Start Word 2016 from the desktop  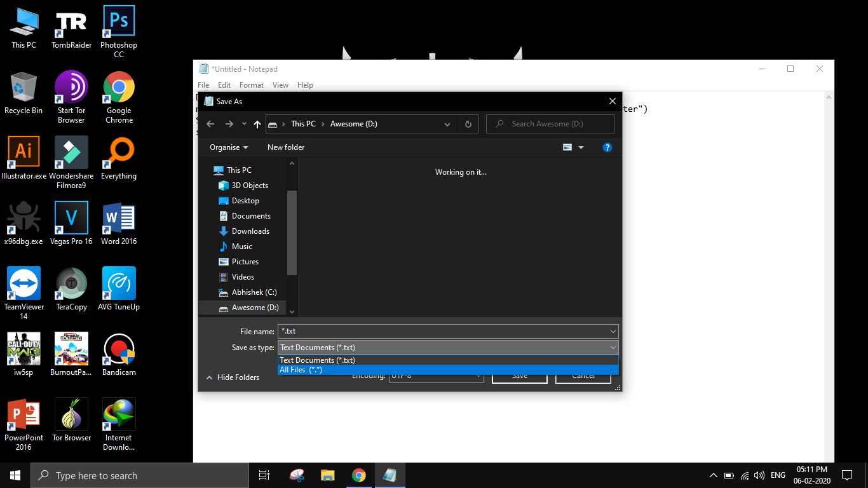(118, 218)
